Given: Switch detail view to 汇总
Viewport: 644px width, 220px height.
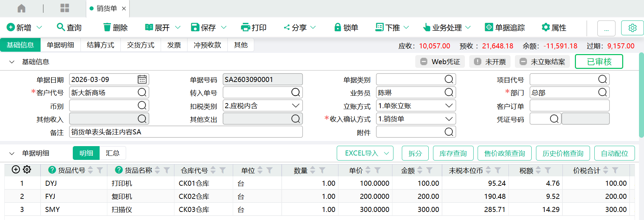Looking at the screenshot, I should pos(112,153).
